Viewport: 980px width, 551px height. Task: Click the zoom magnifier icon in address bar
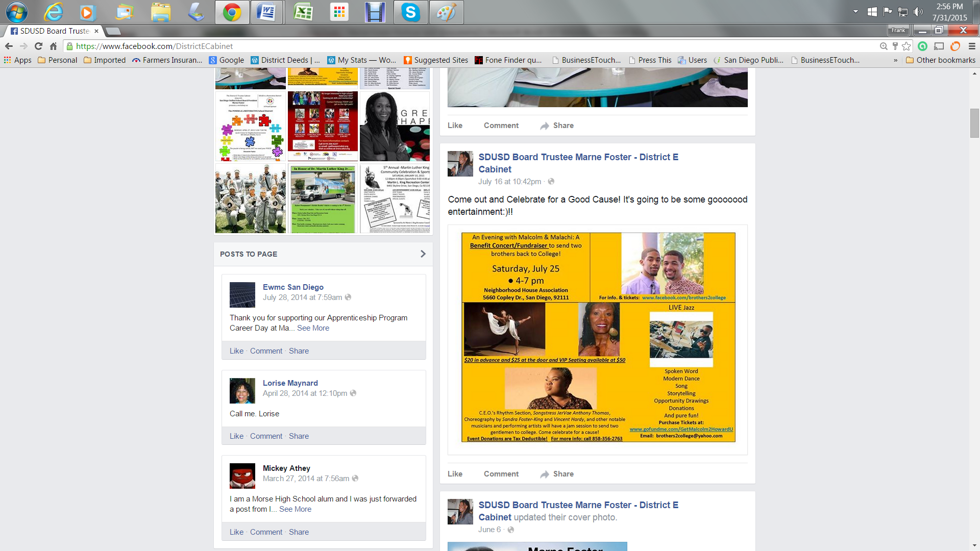[884, 46]
